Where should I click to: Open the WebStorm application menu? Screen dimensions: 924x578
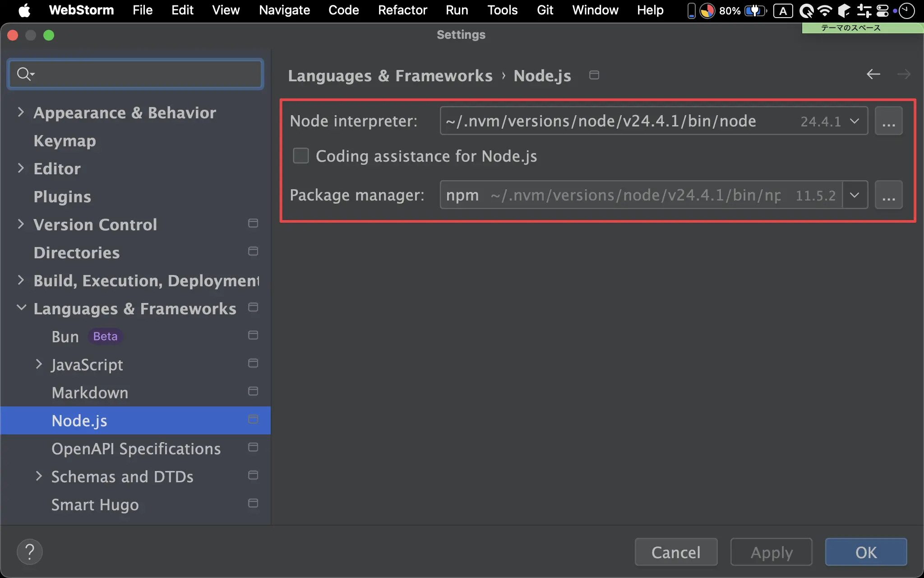[81, 10]
